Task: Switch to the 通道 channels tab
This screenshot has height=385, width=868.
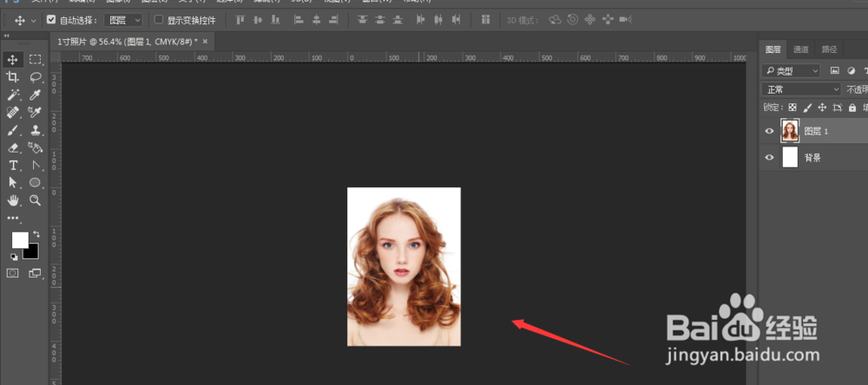Action: pos(800,49)
